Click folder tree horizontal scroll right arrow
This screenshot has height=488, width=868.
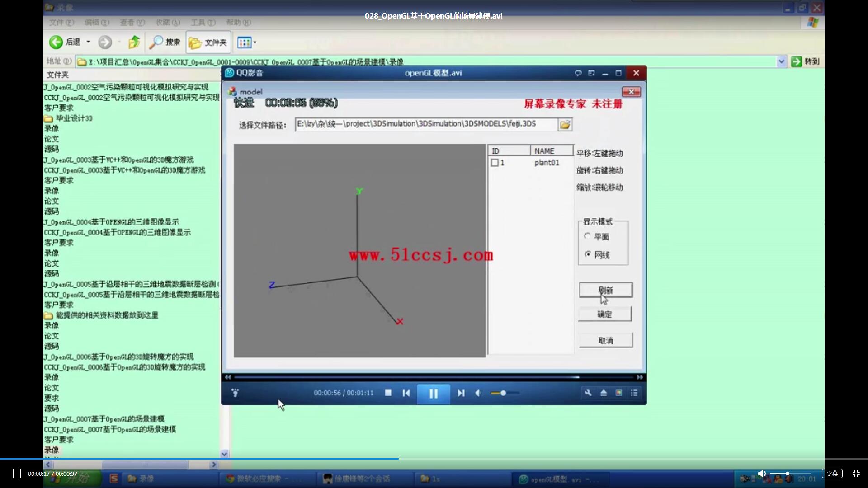214,465
